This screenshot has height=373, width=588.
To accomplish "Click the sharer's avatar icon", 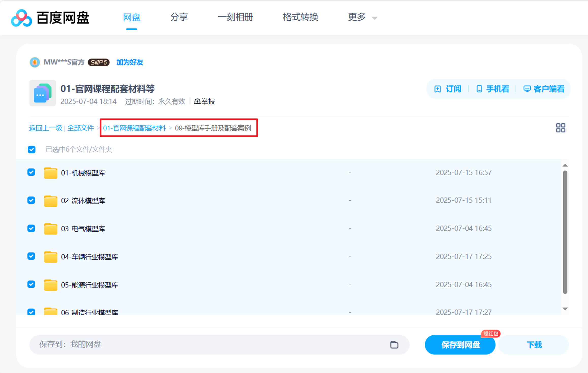I will (35, 62).
